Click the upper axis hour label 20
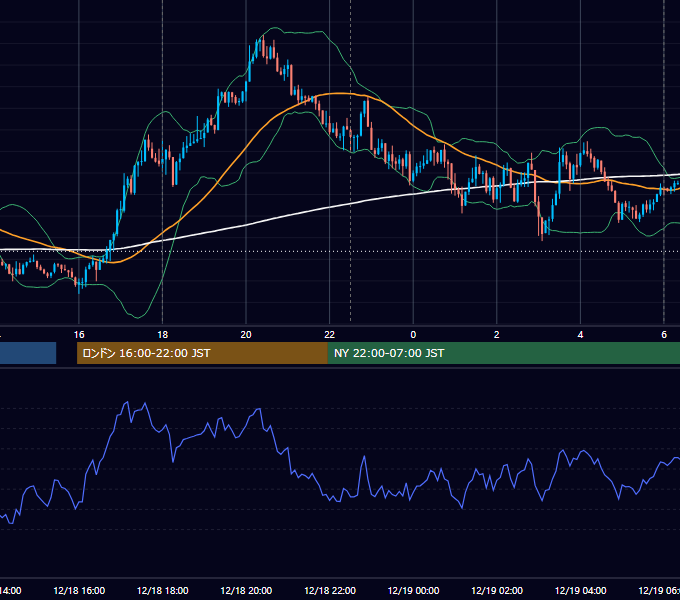 point(246,335)
